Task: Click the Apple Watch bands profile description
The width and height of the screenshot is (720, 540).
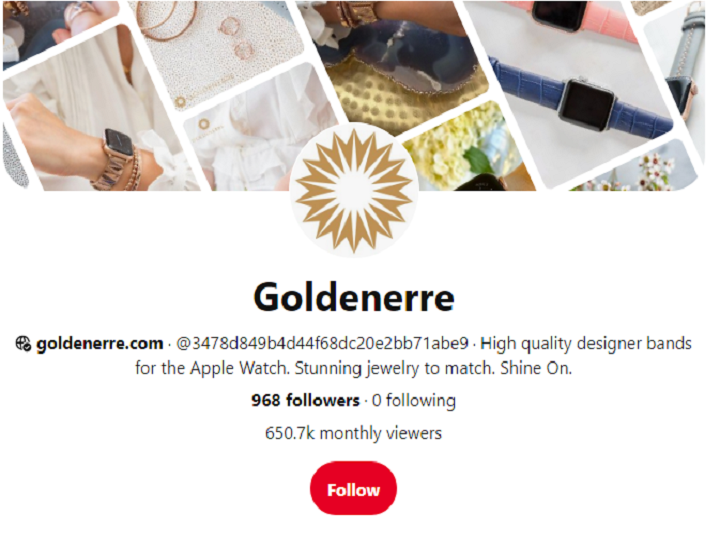Action: tap(413, 356)
